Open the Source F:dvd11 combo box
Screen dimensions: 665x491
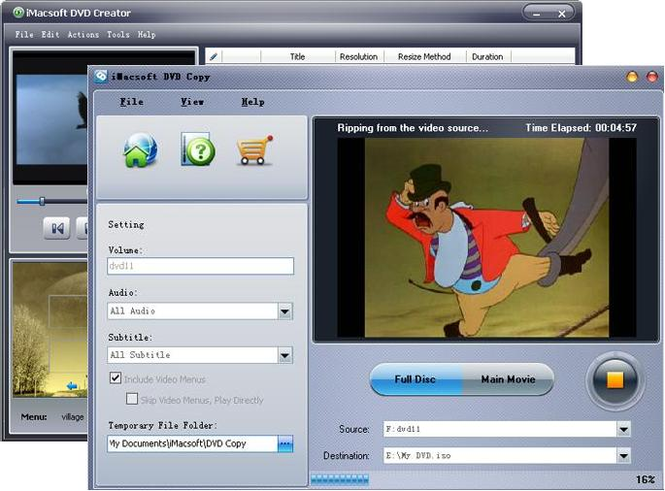507,430
